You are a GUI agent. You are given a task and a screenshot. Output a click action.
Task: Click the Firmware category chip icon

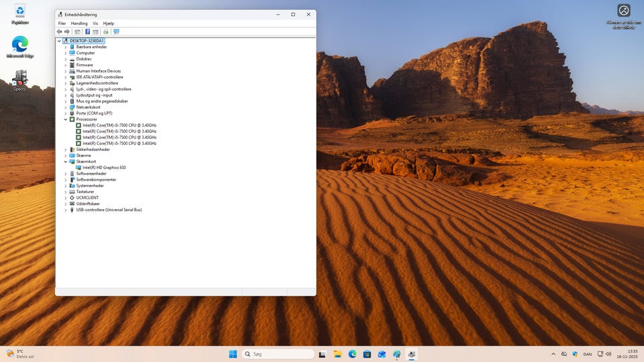click(72, 65)
